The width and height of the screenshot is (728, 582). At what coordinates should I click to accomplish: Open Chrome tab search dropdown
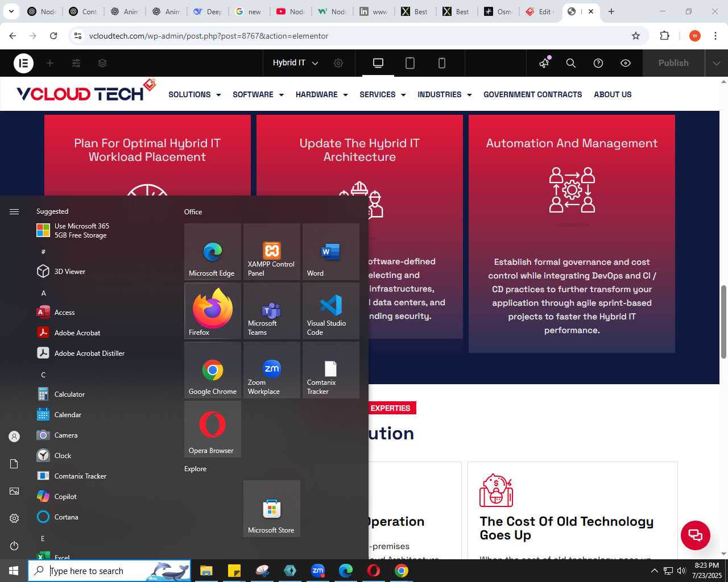[x=11, y=11]
